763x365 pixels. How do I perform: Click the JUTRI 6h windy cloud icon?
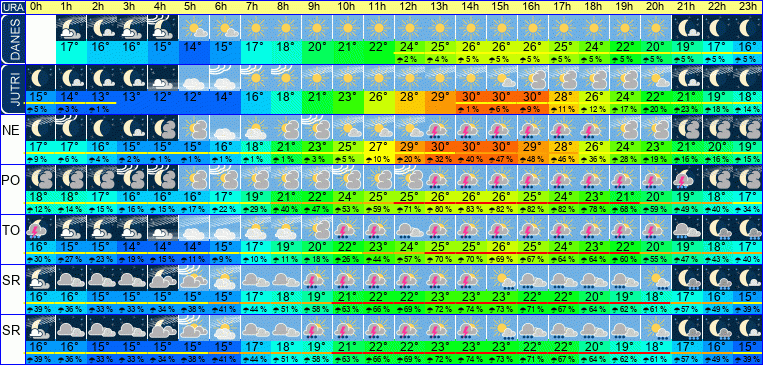pyautogui.click(x=225, y=77)
